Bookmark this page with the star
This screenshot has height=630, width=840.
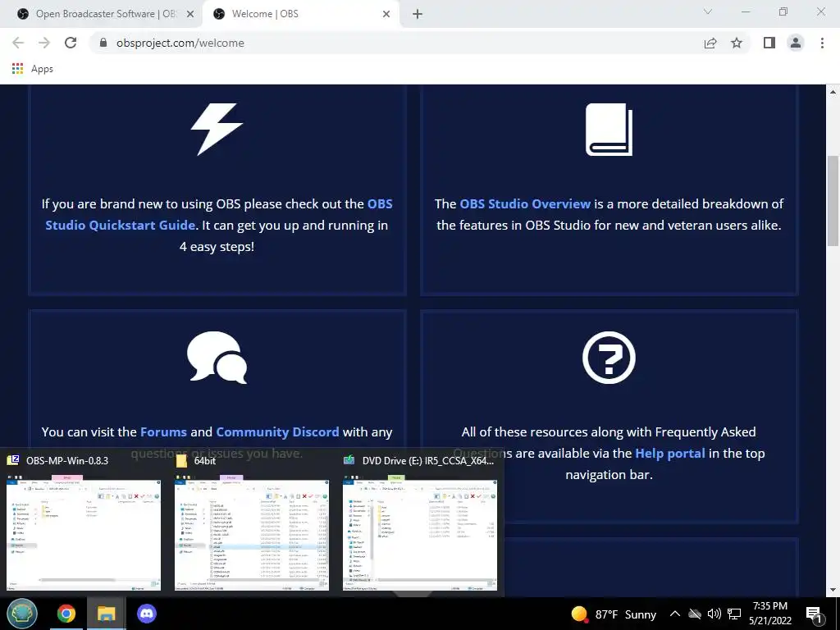click(x=737, y=43)
